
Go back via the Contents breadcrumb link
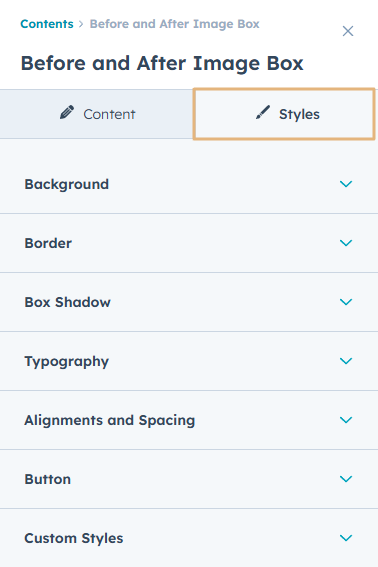pos(47,24)
